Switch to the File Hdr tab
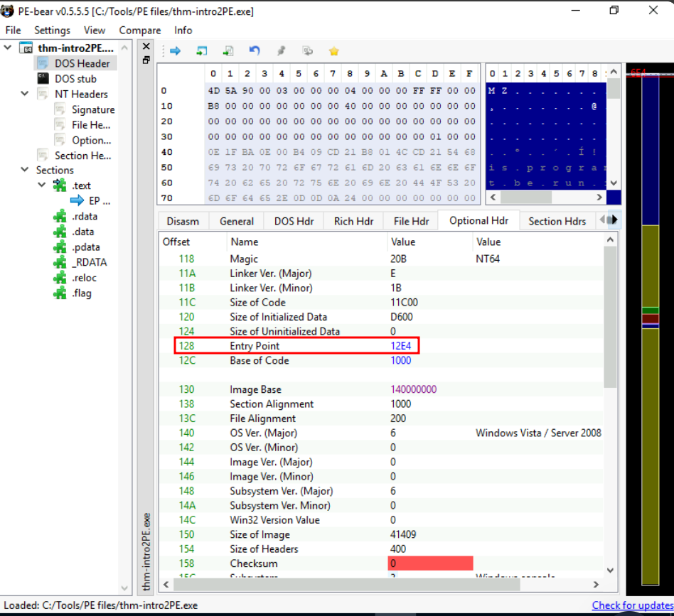Screen dimensions: 674x616 [411, 221]
